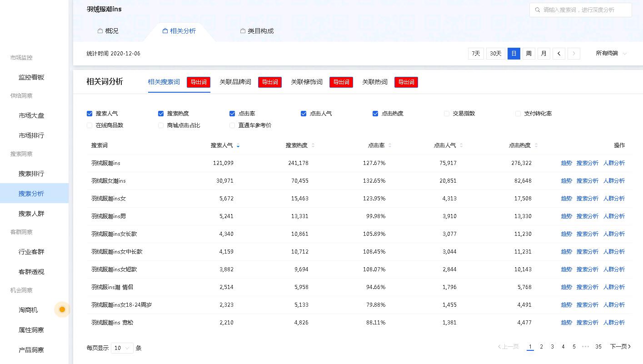Click 导出词 next to 关联修饰词
This screenshot has width=643, height=364.
tap(341, 82)
